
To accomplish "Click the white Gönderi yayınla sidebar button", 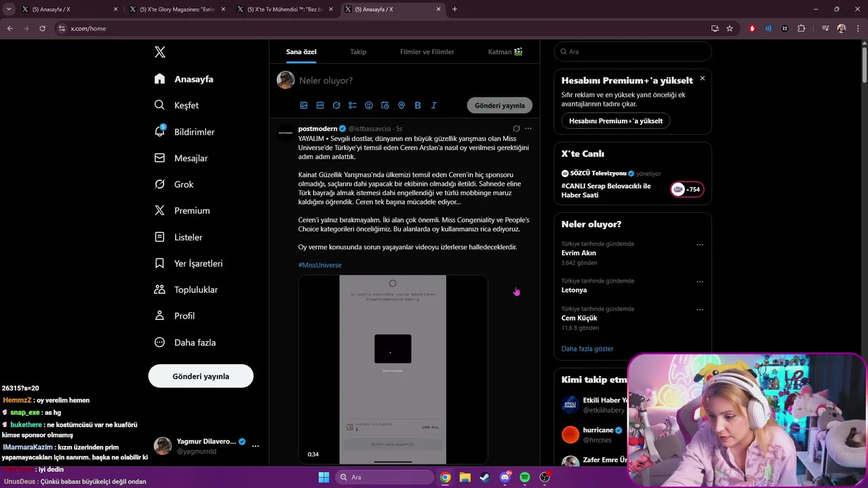I will coord(201,376).
